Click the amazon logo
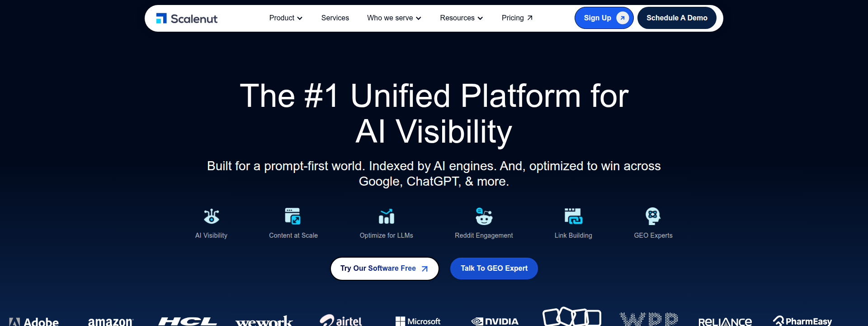This screenshot has height=326, width=868. (x=111, y=321)
